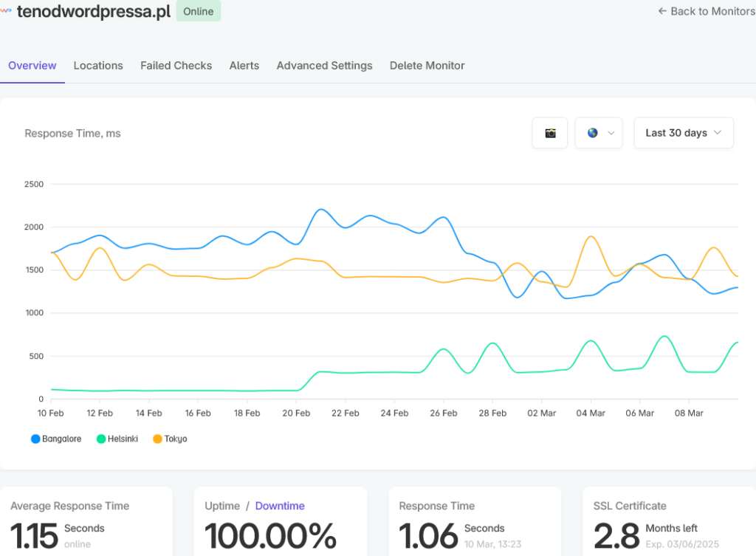Go back via Back to Monitors link
This screenshot has height=556, width=756.
click(x=707, y=11)
